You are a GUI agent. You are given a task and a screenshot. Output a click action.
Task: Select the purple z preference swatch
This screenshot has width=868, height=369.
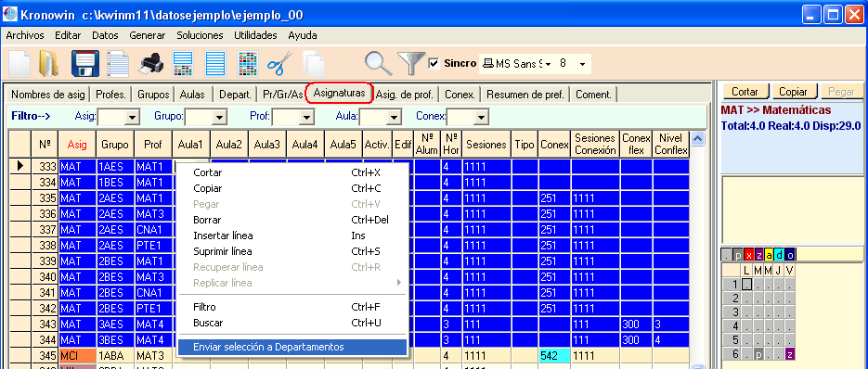click(x=759, y=255)
